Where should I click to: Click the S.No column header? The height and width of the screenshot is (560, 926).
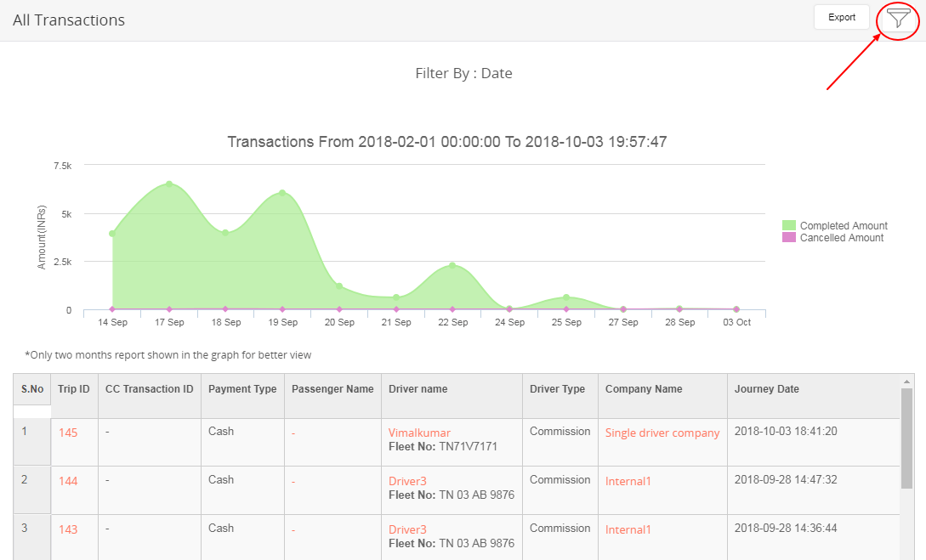[x=32, y=389]
